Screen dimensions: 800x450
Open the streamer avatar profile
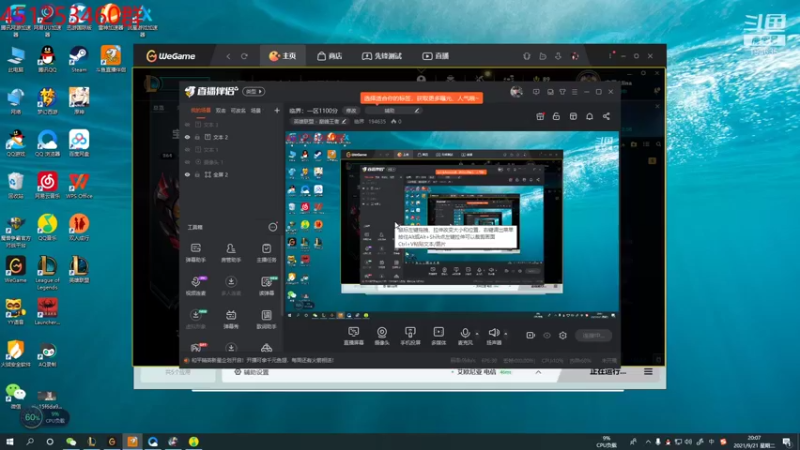click(516, 92)
